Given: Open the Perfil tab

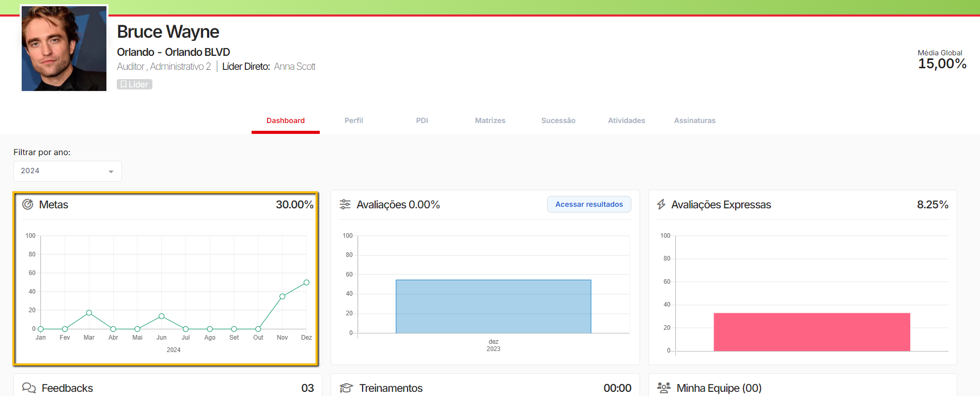Looking at the screenshot, I should pos(354,120).
